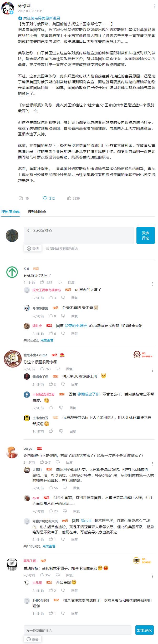Click the blue 发表评论 button at the top
The image size is (158, 644).
pyautogui.click(x=145, y=235)
